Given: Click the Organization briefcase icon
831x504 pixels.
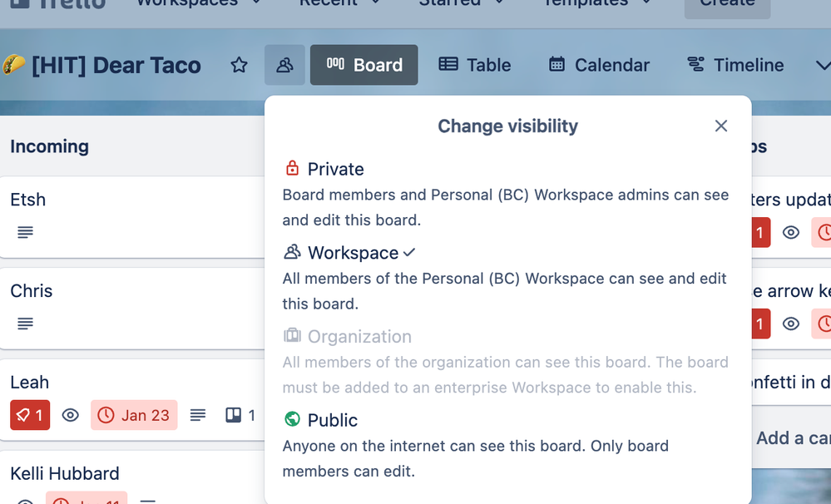Looking at the screenshot, I should (x=292, y=335).
